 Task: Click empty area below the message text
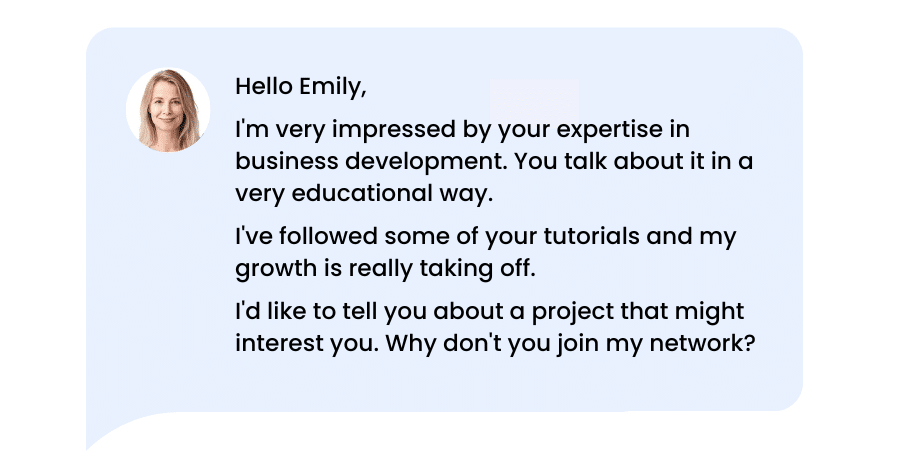click(491, 384)
